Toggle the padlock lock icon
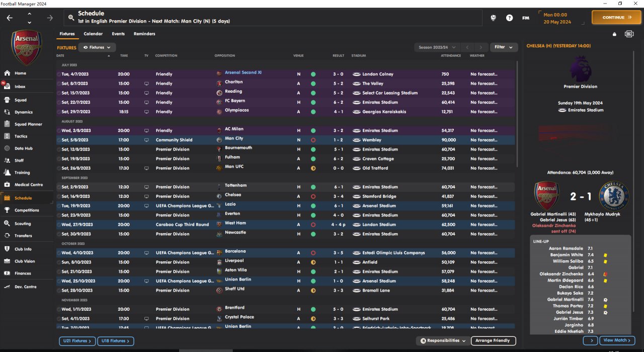This screenshot has height=352, width=644. click(614, 34)
